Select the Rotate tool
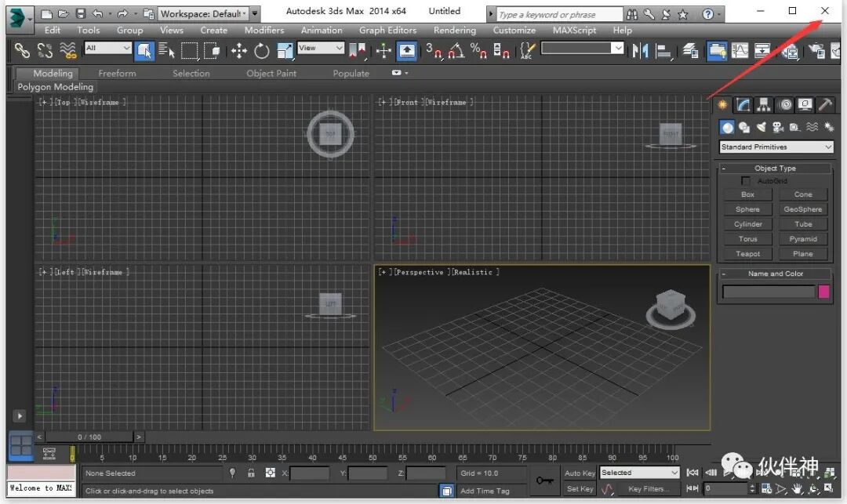Screen dimensions: 847x504 pyautogui.click(x=261, y=51)
